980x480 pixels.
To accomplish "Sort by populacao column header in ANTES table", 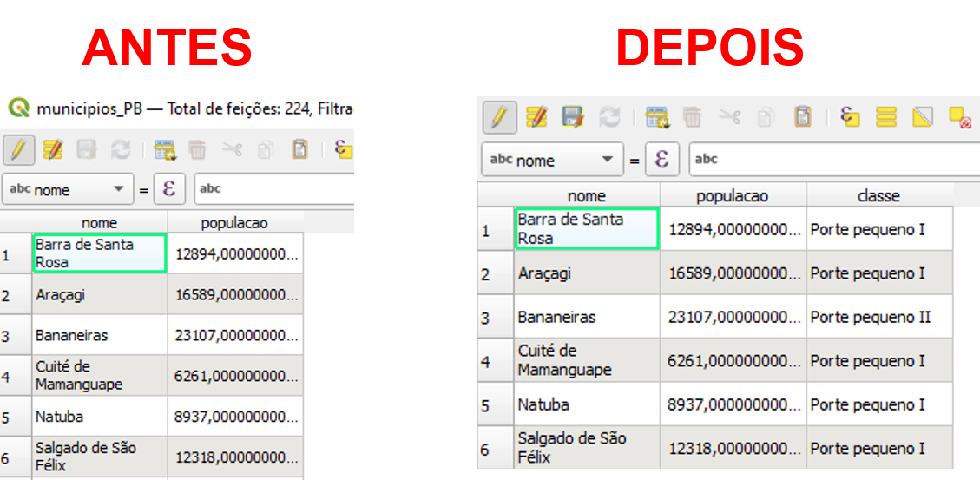I will [234, 223].
